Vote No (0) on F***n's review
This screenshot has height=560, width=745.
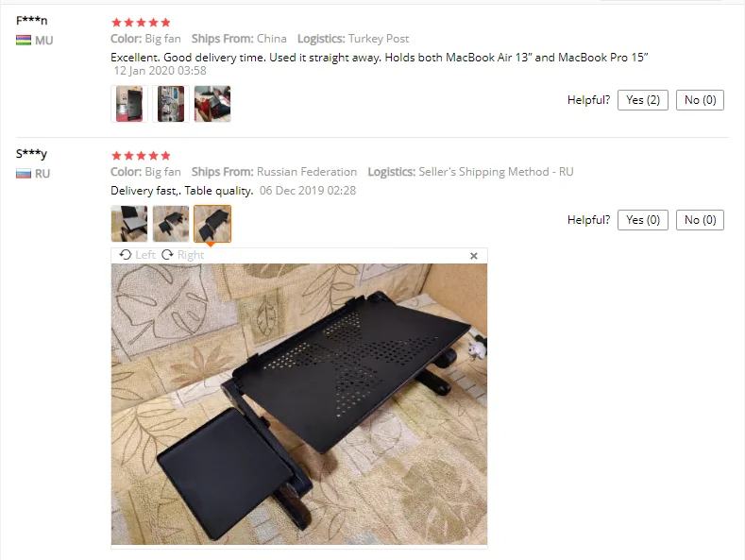(700, 100)
